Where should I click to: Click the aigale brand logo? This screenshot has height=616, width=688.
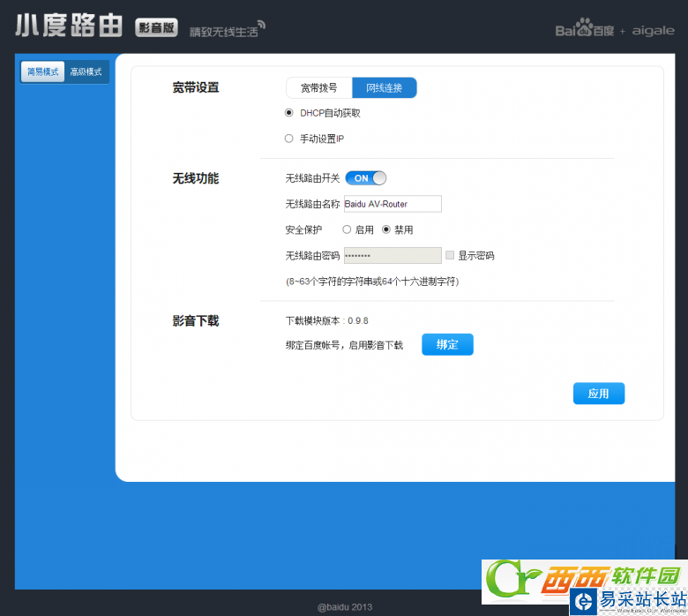(653, 31)
